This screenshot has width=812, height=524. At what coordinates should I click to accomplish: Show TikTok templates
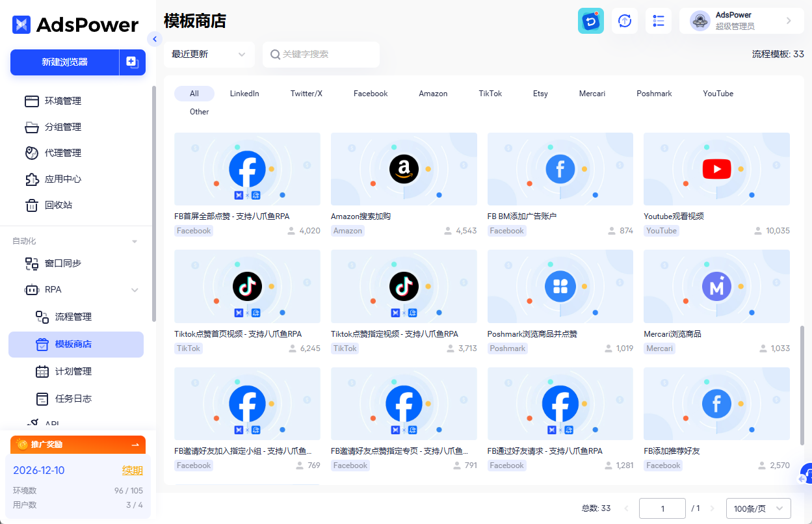[490, 94]
